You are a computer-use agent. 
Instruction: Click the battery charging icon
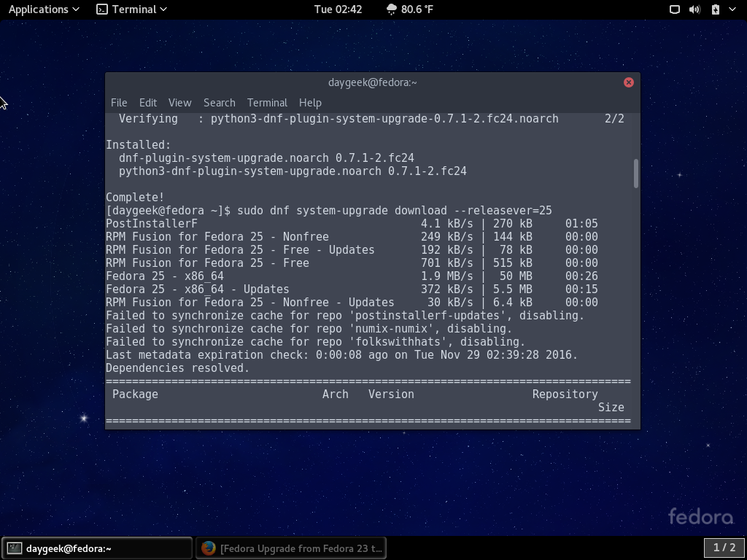pyautogui.click(x=715, y=9)
